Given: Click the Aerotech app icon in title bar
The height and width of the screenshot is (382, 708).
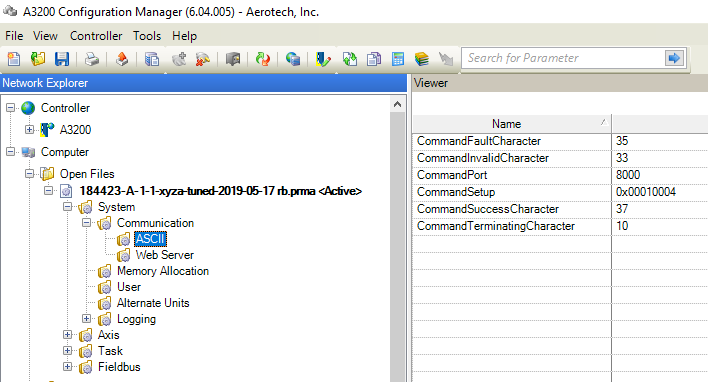Looking at the screenshot, I should click(10, 11).
